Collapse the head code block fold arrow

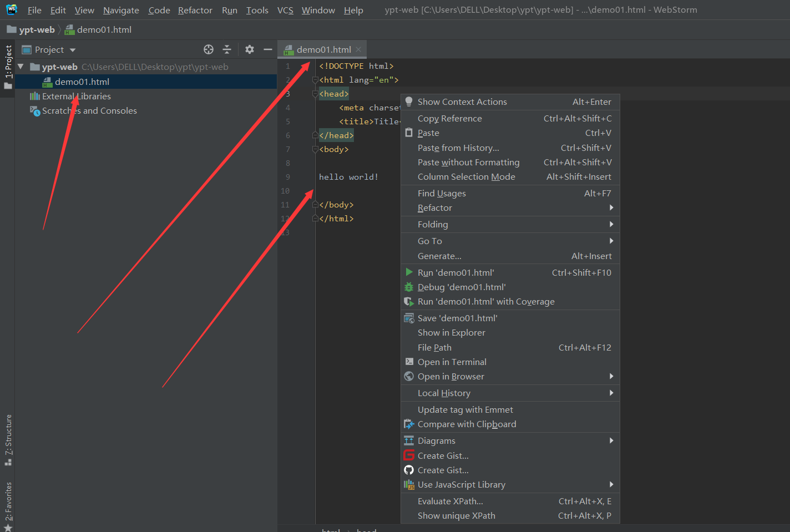tap(315, 93)
